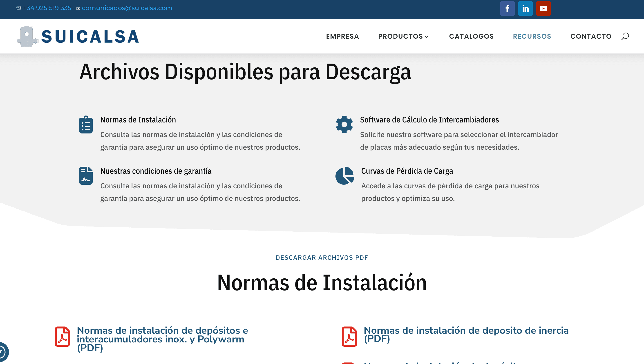Viewport: 644px width, 364px height.
Task: Click PDF icon for deposito de inercia
Action: [x=349, y=337]
